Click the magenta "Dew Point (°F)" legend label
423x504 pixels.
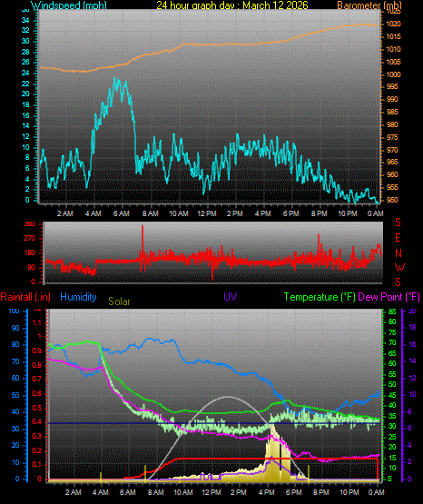pos(389,297)
